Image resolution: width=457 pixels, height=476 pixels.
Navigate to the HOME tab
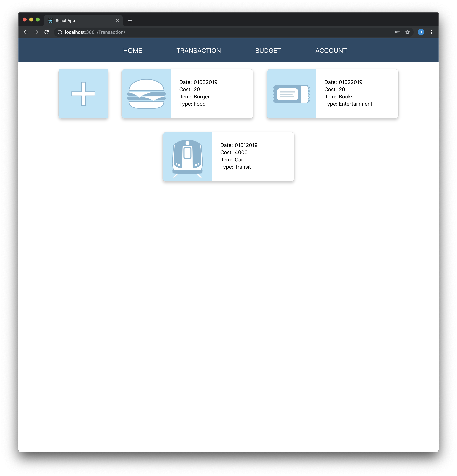[132, 51]
